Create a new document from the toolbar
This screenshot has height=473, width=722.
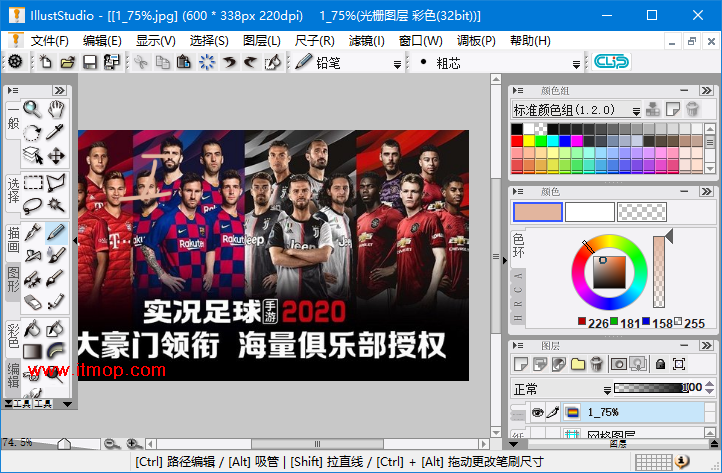[x=46, y=62]
